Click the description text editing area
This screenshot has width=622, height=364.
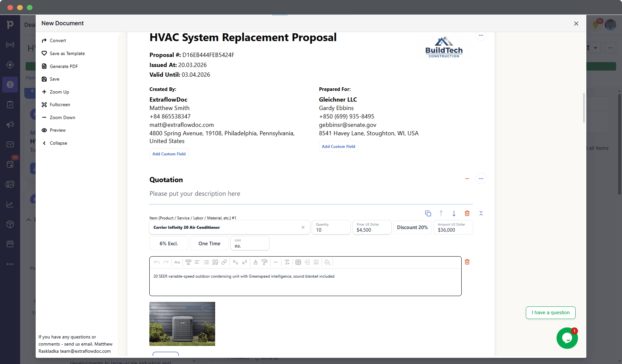point(305,282)
